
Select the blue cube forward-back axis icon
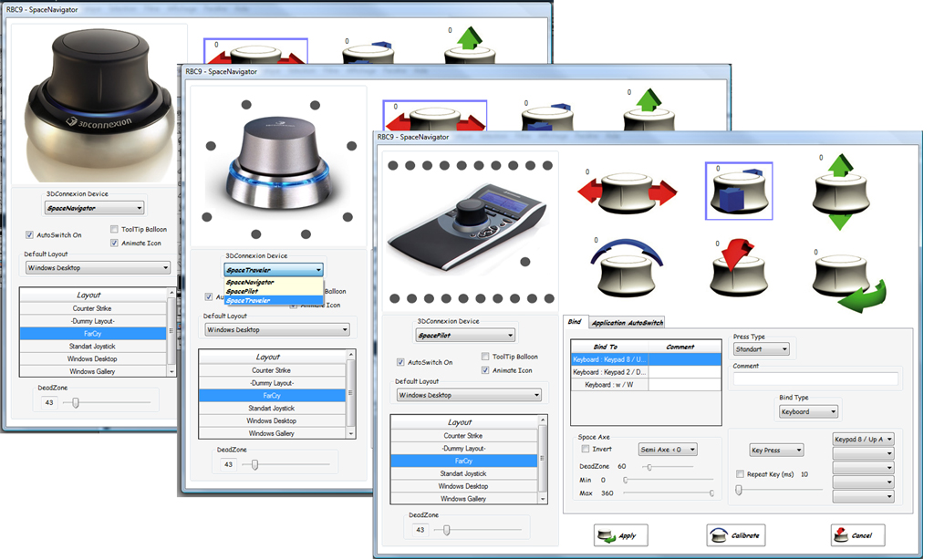(739, 192)
